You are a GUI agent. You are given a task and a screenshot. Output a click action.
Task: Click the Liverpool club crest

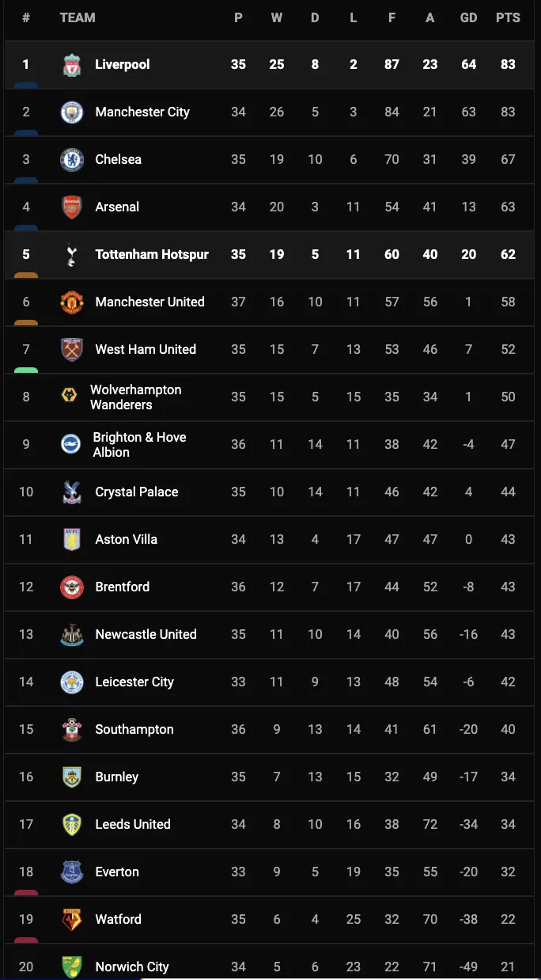click(72, 65)
